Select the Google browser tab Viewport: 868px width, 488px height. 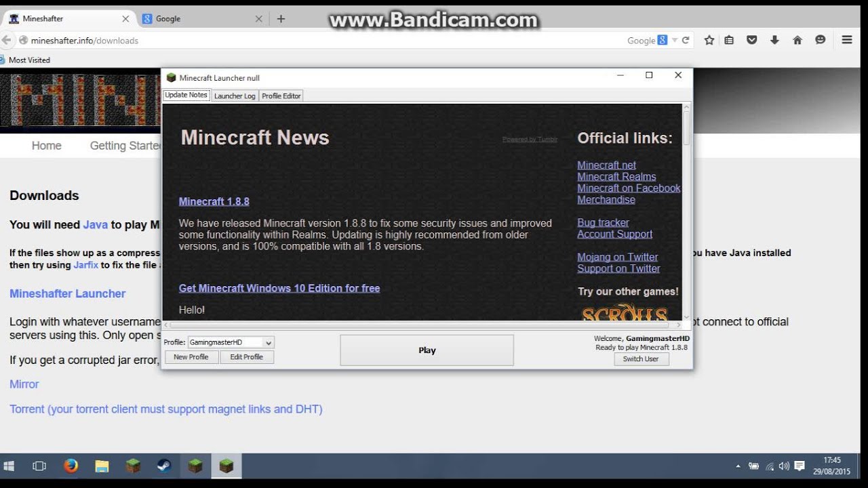(202, 19)
